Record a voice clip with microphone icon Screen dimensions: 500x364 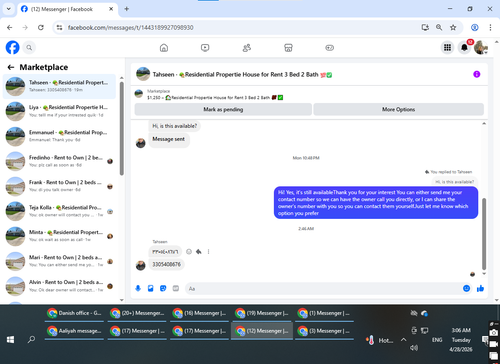138,289
